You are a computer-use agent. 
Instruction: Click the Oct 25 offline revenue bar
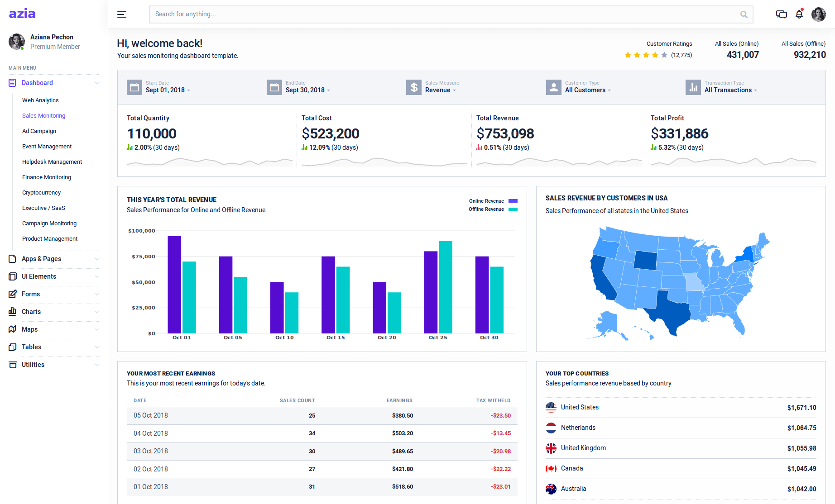446,287
